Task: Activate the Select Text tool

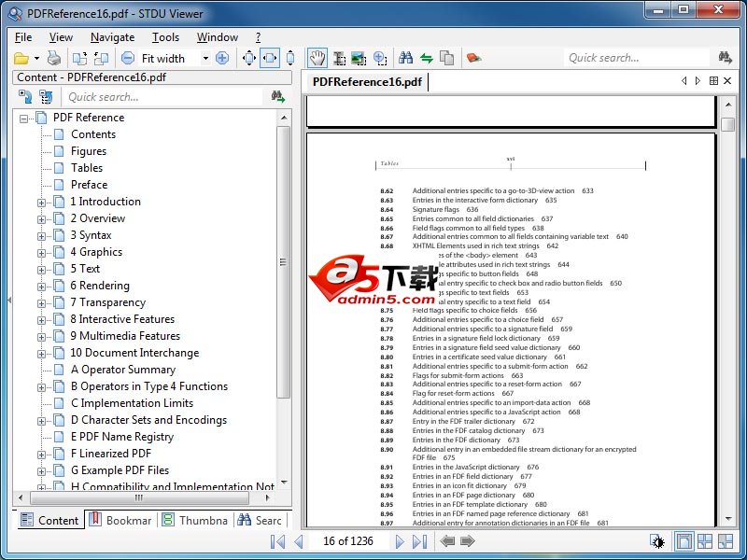Action: point(339,59)
